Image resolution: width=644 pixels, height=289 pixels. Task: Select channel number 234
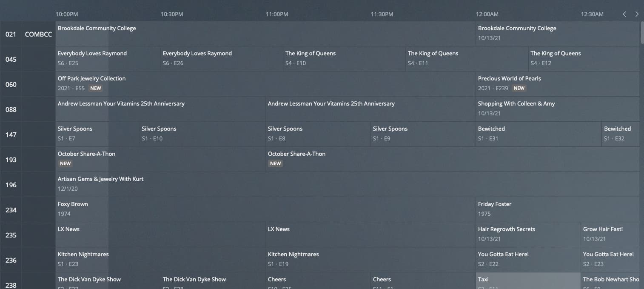pyautogui.click(x=11, y=210)
